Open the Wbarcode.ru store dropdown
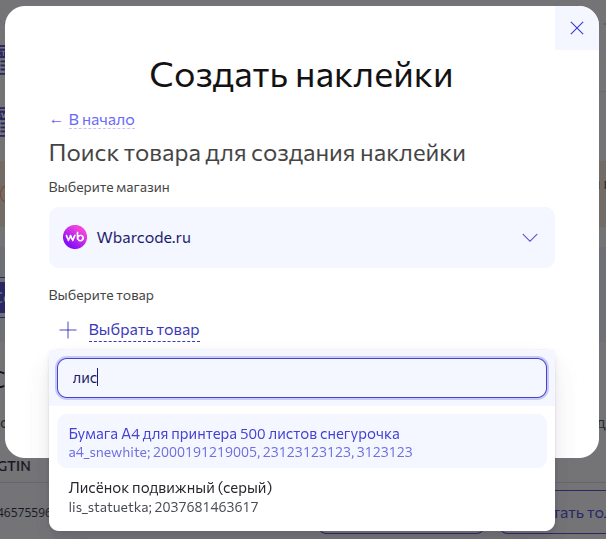The image size is (606, 539). point(301,238)
